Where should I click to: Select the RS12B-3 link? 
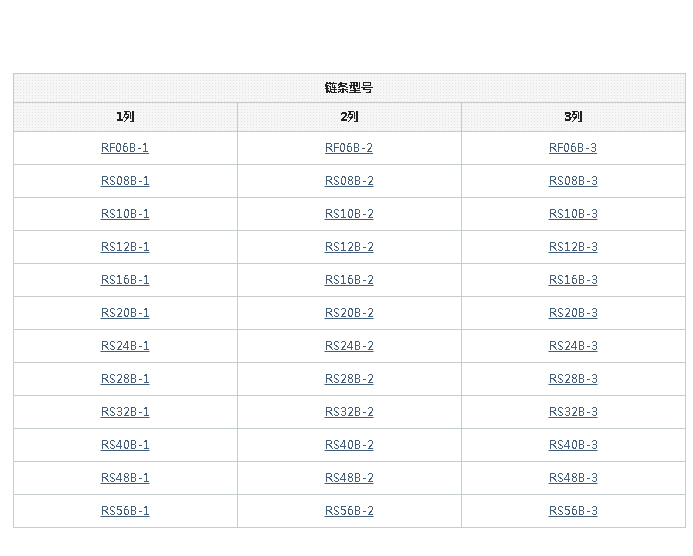coord(573,247)
